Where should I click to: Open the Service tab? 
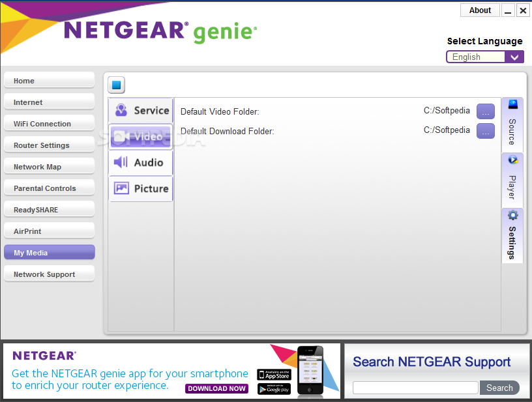click(141, 111)
